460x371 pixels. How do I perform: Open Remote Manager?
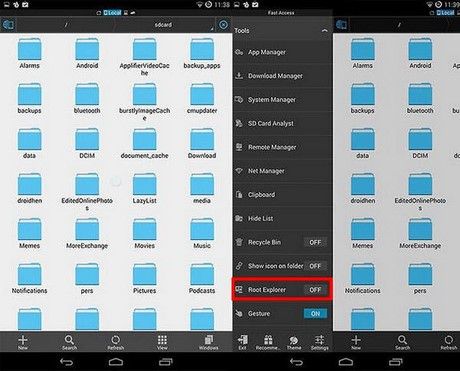point(283,147)
